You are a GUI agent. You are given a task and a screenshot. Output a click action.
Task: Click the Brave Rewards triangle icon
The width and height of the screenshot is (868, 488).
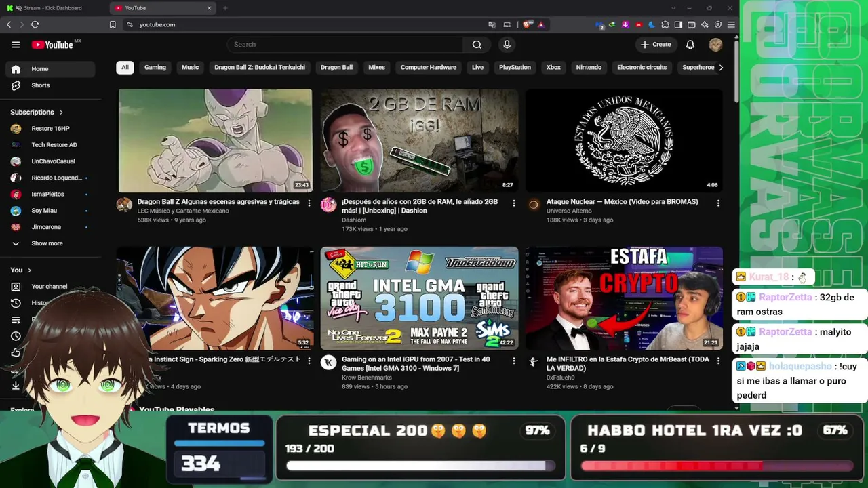point(540,24)
